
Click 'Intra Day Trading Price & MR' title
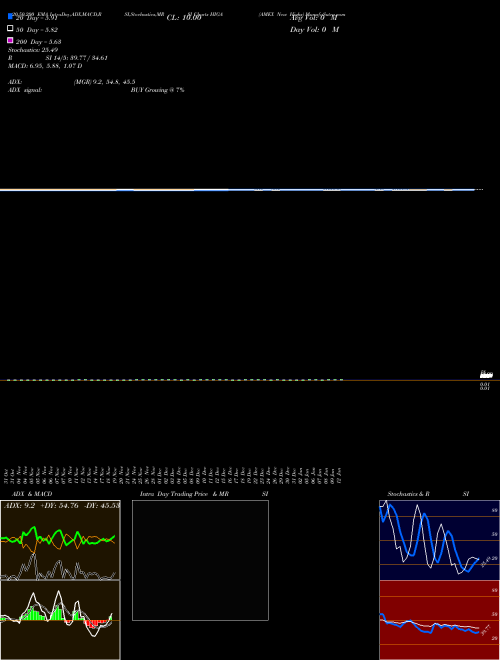click(184, 494)
